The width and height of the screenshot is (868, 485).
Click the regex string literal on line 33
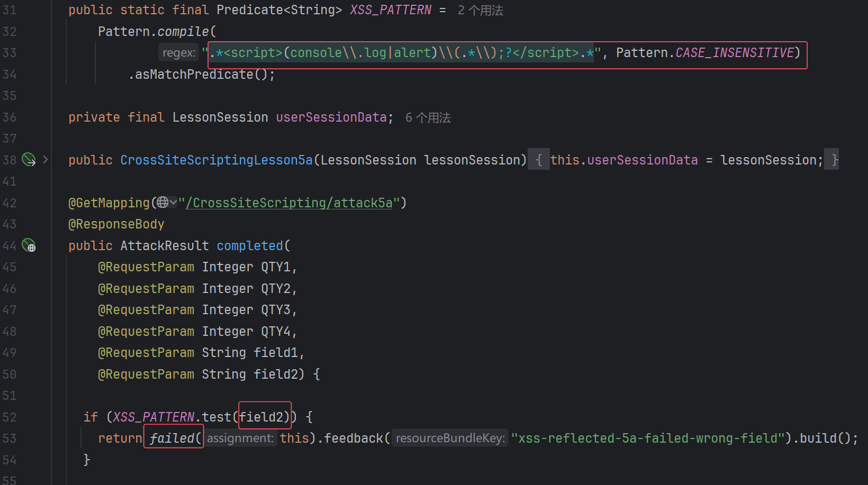click(401, 52)
